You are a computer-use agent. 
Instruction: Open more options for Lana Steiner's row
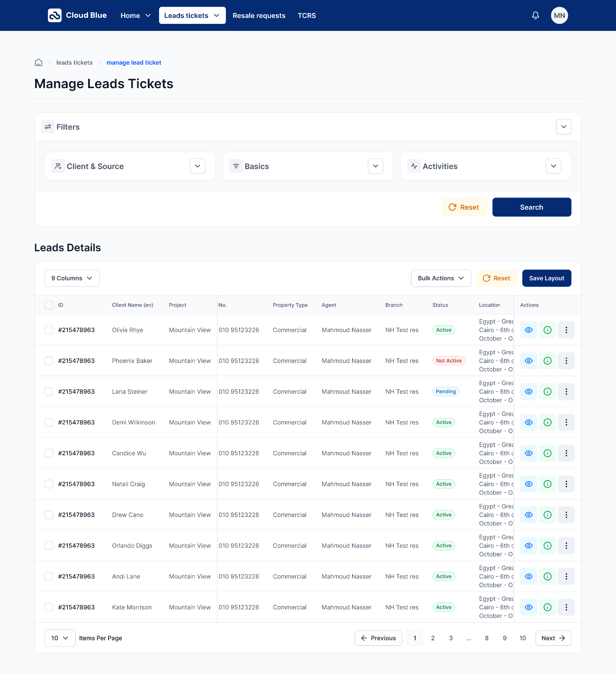coord(566,391)
